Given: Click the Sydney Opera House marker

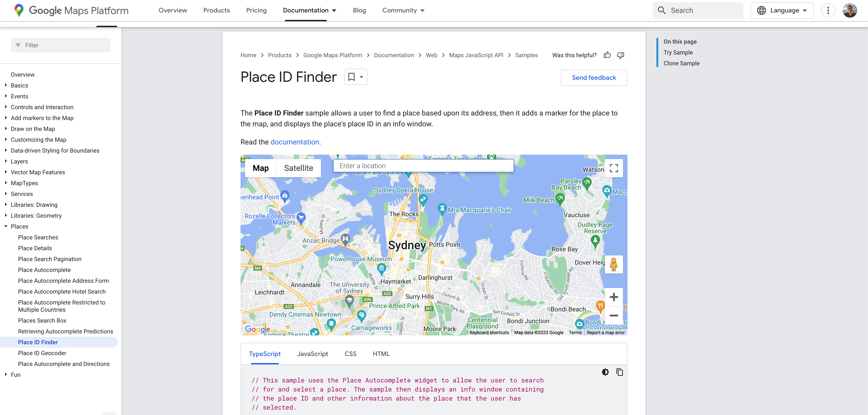Looking at the screenshot, I should tap(423, 200).
